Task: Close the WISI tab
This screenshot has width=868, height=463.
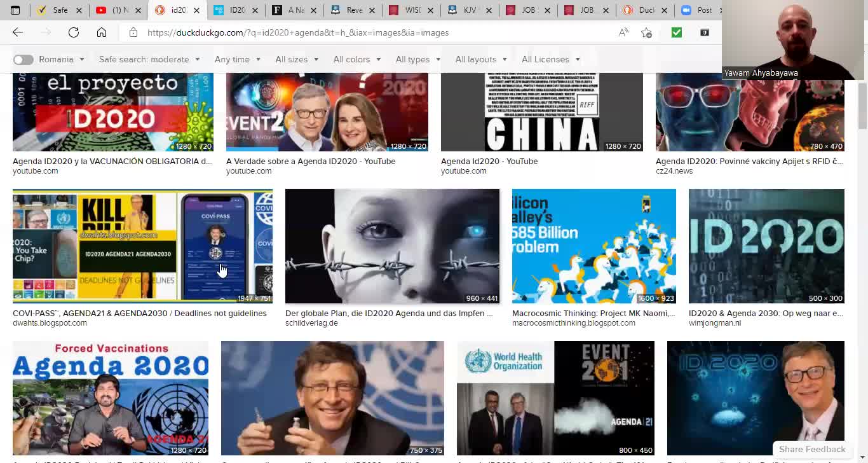Action: point(431,10)
